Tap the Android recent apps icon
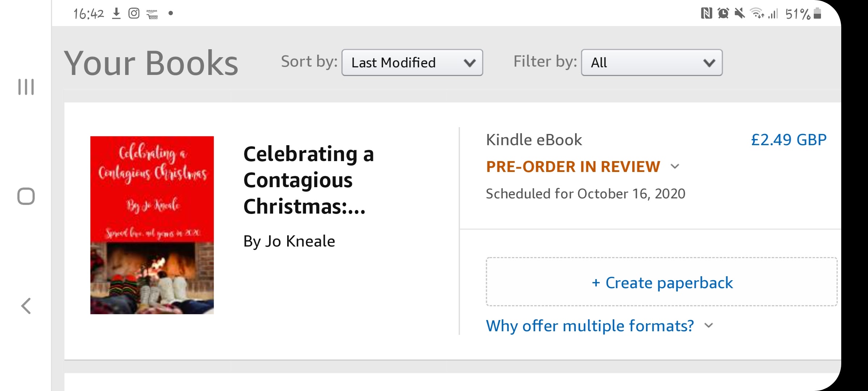This screenshot has width=868, height=391. tap(26, 87)
